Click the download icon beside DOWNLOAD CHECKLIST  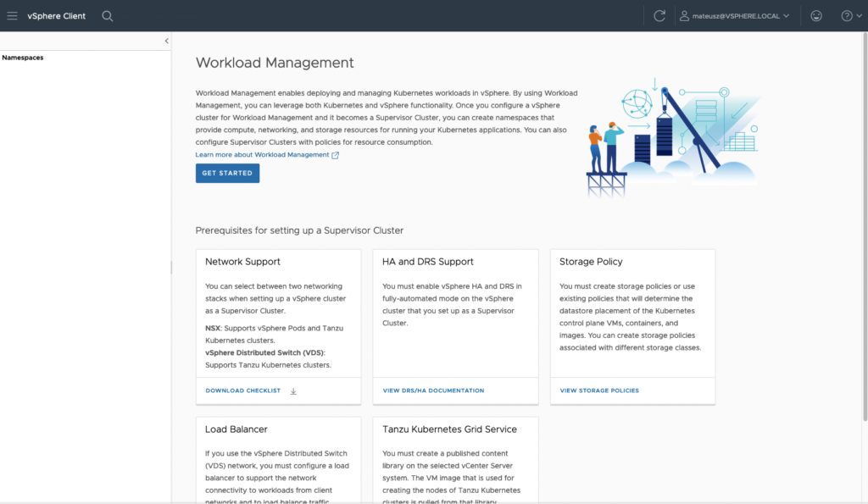point(292,390)
